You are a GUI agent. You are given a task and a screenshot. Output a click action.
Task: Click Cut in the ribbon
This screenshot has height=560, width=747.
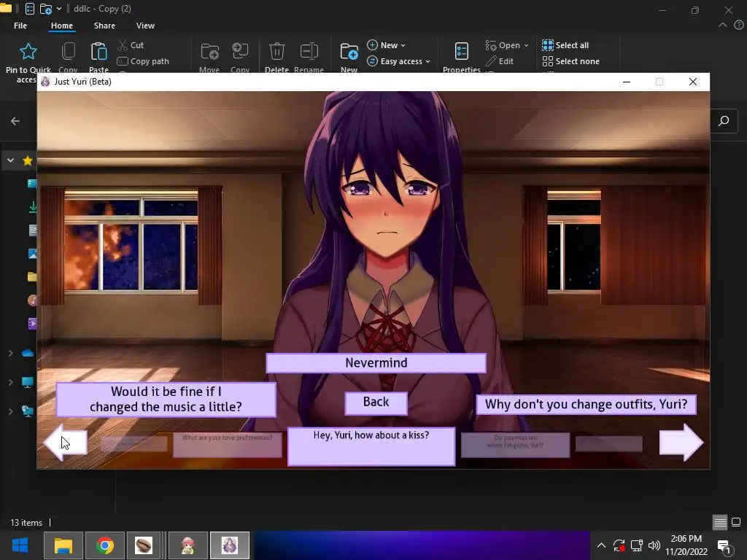(x=131, y=45)
